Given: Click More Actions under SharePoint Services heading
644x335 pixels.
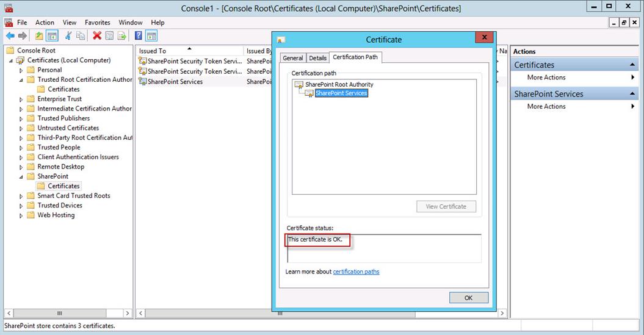Looking at the screenshot, I should click(546, 106).
